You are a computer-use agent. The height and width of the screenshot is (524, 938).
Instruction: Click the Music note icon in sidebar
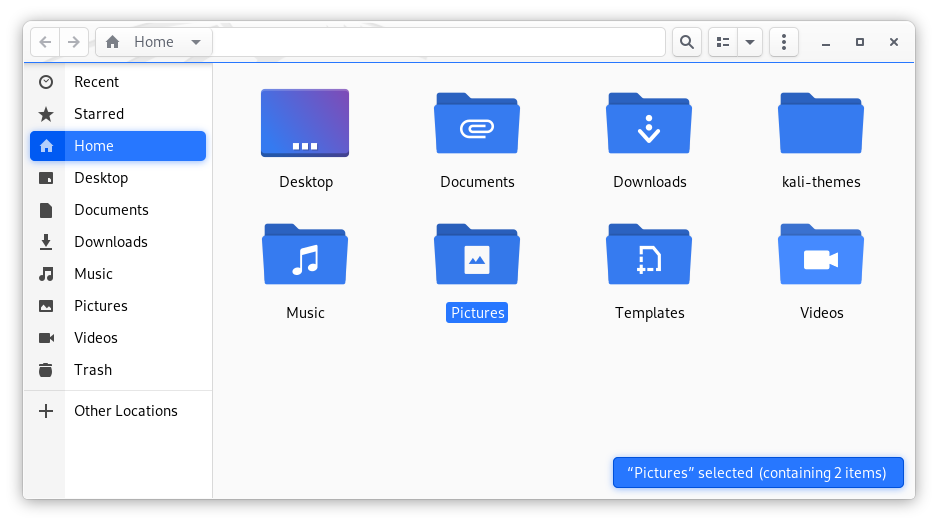pos(46,274)
